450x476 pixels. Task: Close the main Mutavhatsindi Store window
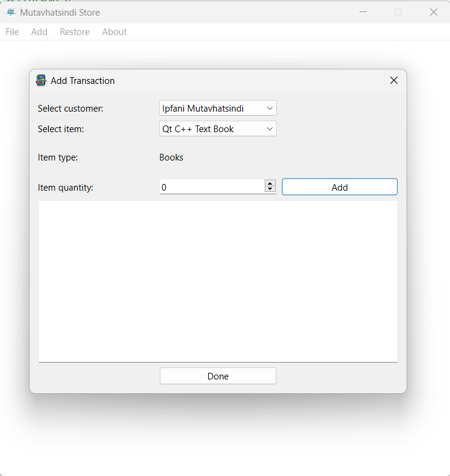tap(433, 12)
